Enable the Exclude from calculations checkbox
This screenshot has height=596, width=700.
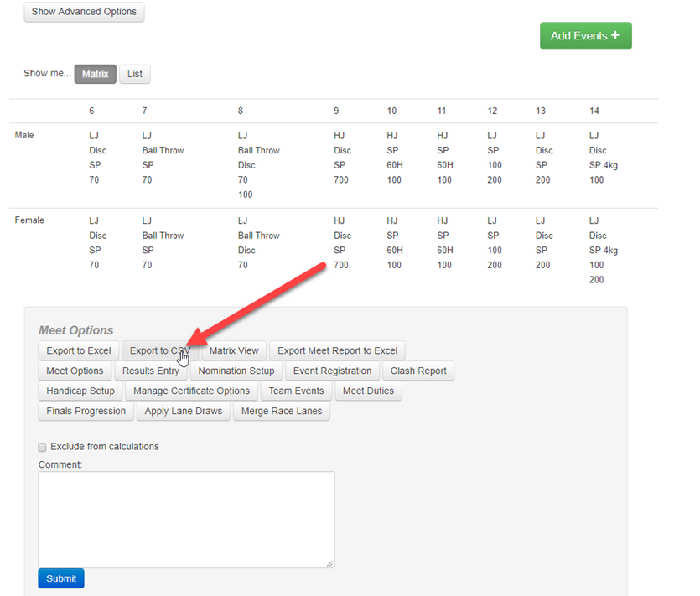coord(42,447)
